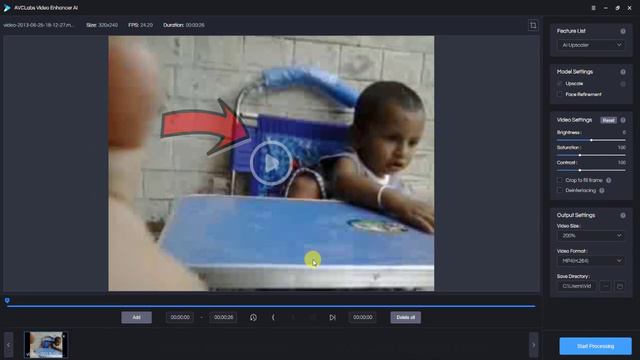Click the Save Directory path field
640x360 pixels.
tap(577, 286)
